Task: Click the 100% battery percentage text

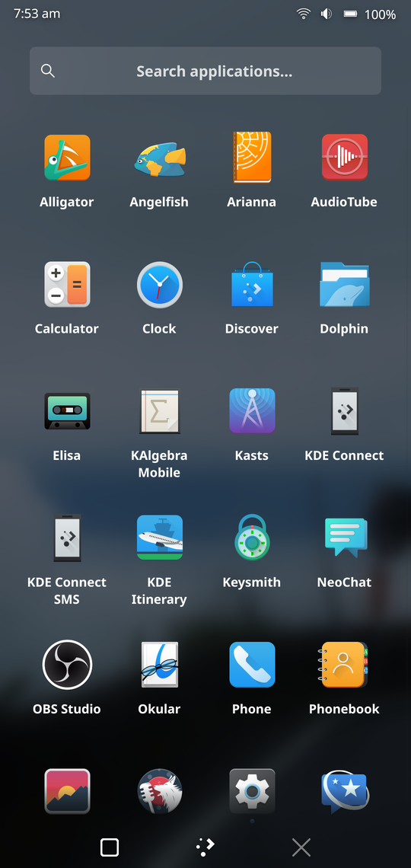Action: [x=380, y=14]
